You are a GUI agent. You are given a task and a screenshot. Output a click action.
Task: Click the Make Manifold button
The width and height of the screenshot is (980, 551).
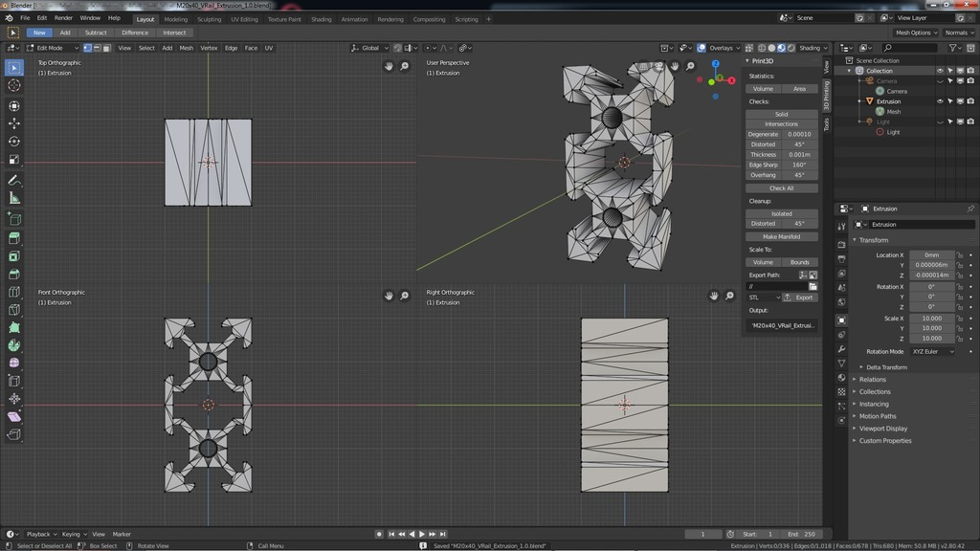(781, 236)
